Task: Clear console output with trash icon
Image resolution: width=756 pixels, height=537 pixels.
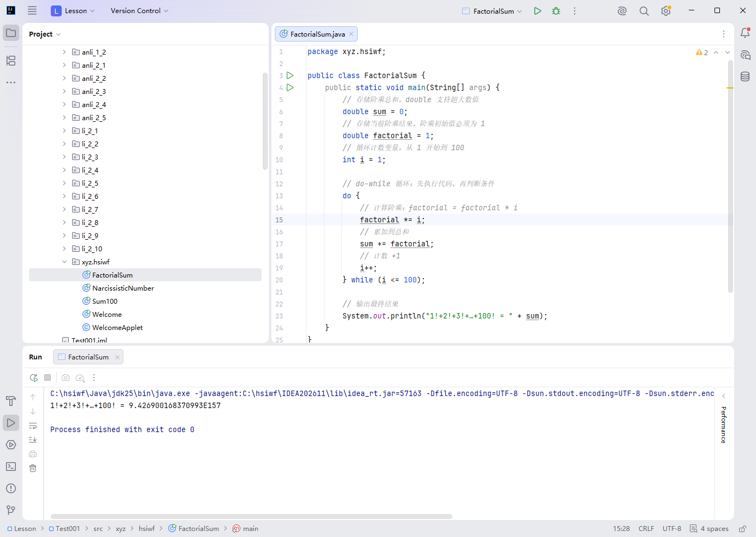Action: [x=33, y=468]
